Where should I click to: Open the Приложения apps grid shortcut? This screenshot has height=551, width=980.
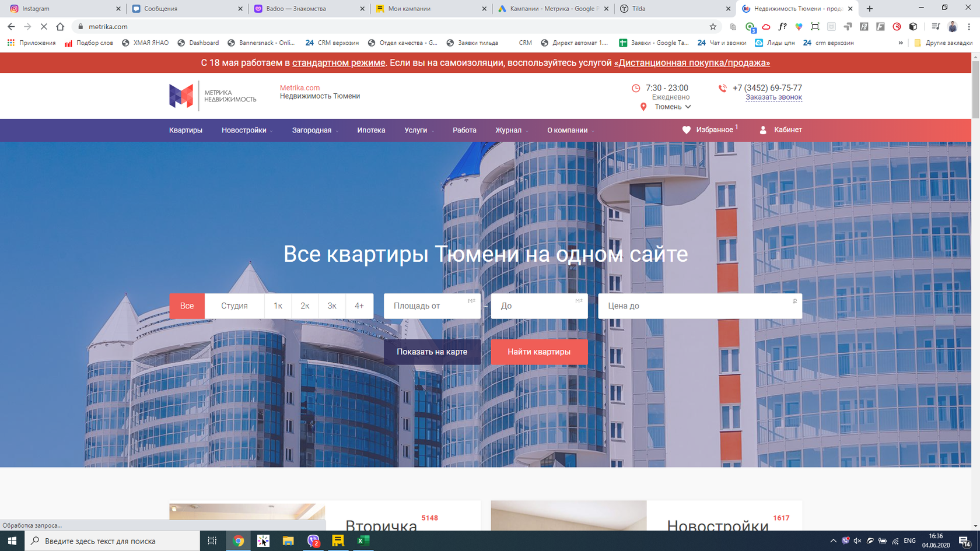tap(32, 43)
